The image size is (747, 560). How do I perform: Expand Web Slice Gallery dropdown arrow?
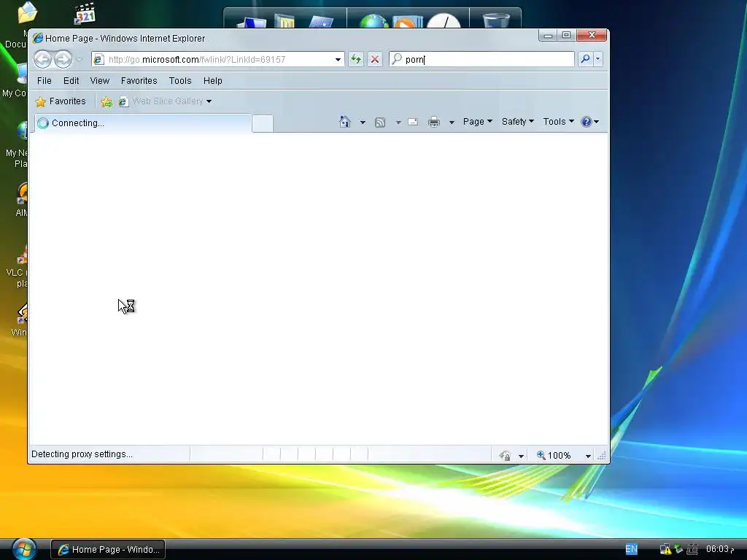click(209, 101)
